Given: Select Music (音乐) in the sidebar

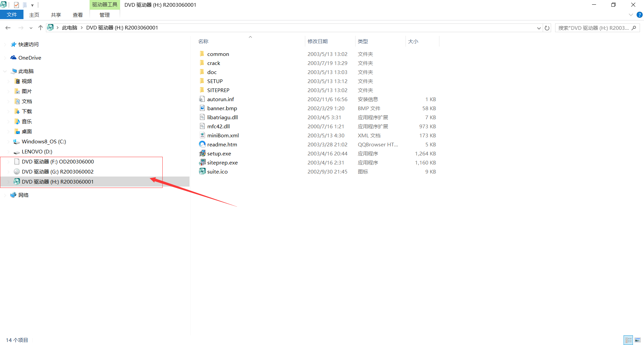Looking at the screenshot, I should [x=27, y=122].
